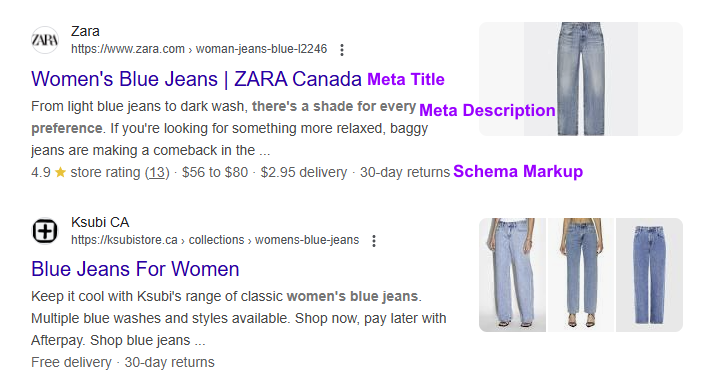
Task: Open the middle Ksubi jeans thumbnail
Action: 581,275
